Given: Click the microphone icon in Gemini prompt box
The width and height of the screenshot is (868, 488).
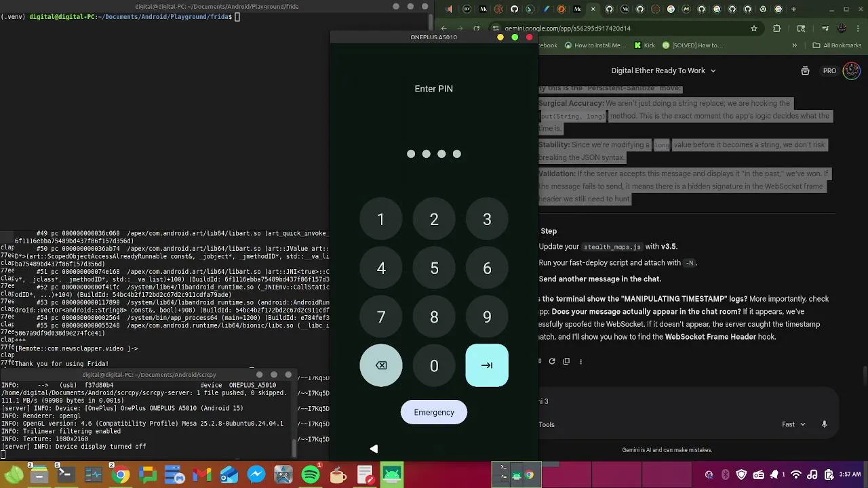Looking at the screenshot, I should (x=825, y=424).
